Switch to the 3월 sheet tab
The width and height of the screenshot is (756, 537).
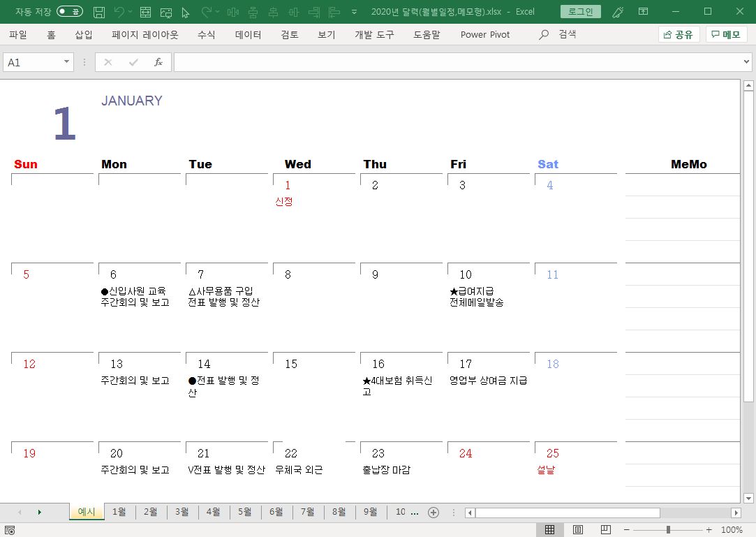[181, 512]
